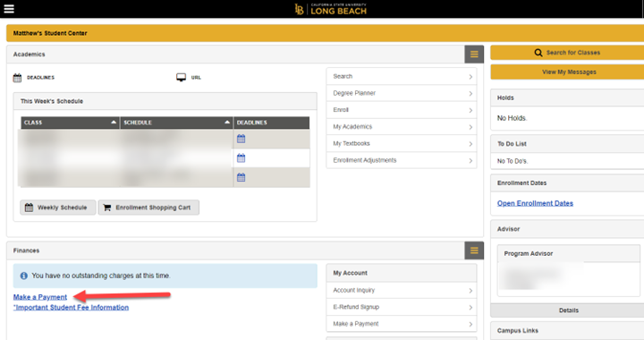The width and height of the screenshot is (644, 340).
Task: Click the URL monitor icon
Action: coord(181,77)
